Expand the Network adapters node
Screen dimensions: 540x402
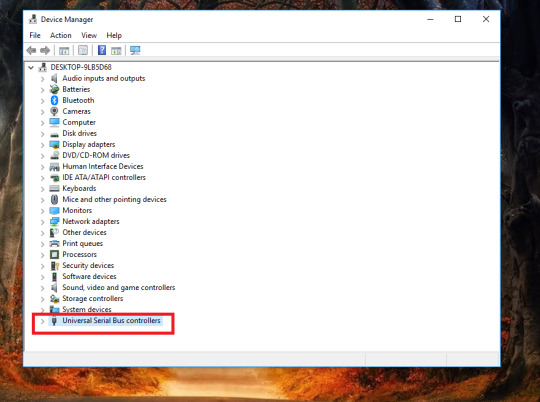[42, 222]
